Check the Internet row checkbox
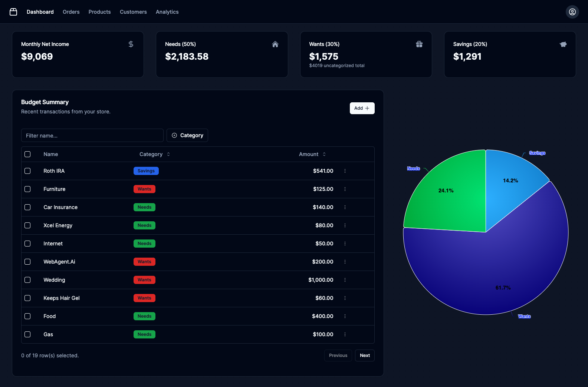The image size is (588, 387). point(27,244)
